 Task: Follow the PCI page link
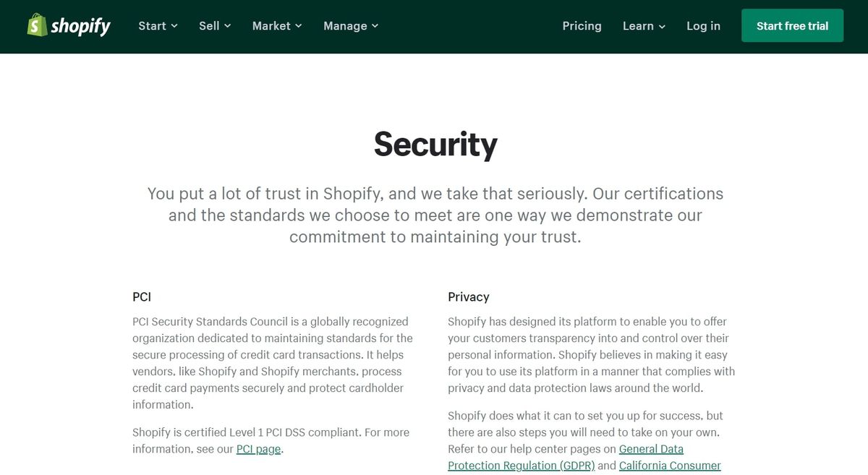click(x=258, y=449)
